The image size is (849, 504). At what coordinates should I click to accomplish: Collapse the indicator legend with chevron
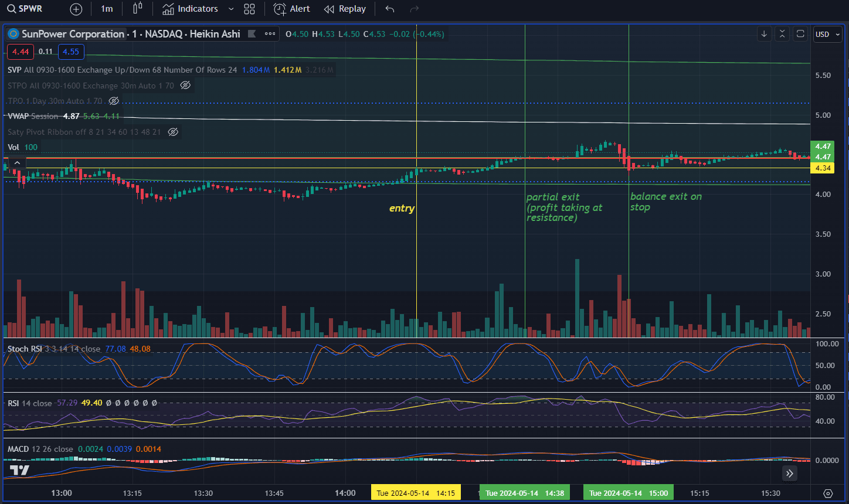coord(17,163)
